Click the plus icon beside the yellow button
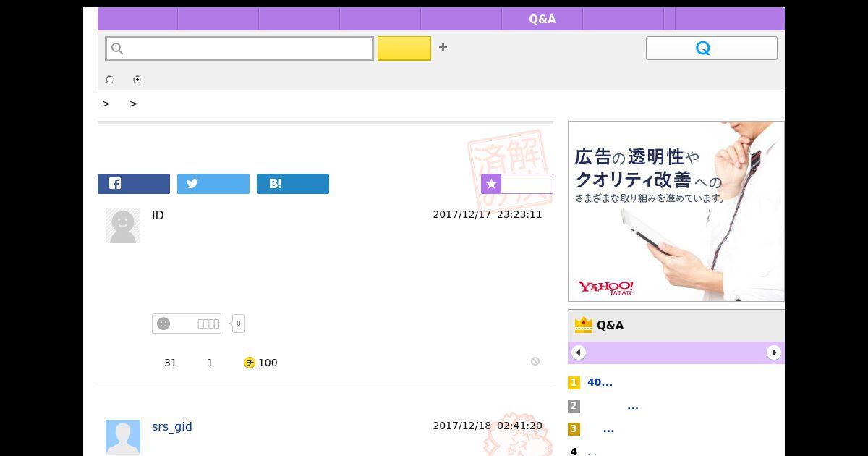The width and height of the screenshot is (868, 456). 443,48
